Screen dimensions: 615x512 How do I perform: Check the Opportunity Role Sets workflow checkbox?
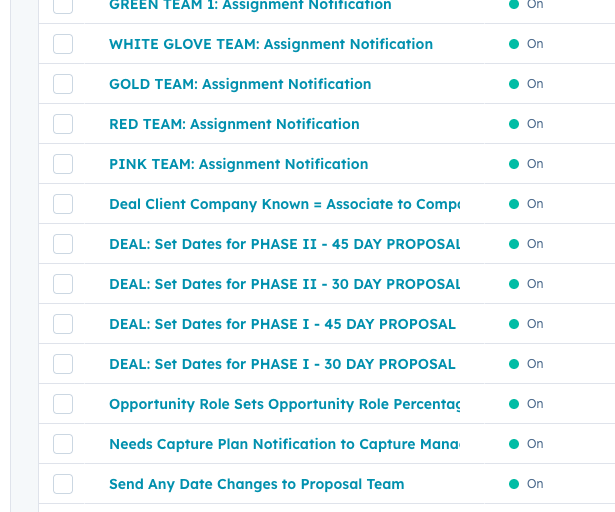pyautogui.click(x=63, y=404)
